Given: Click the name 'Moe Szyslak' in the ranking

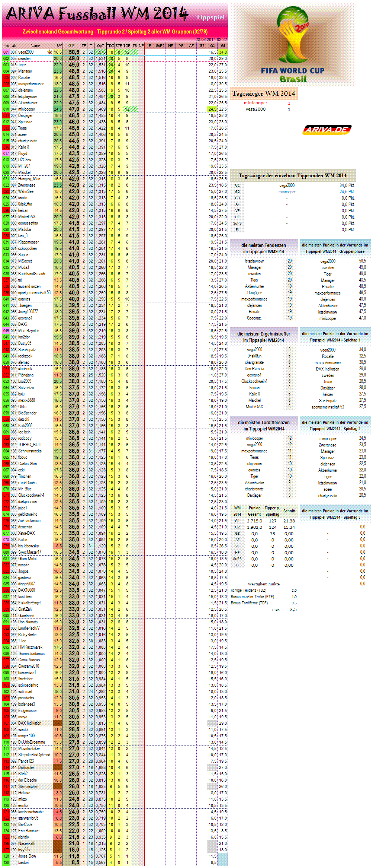Looking at the screenshot, I should click(29, 331).
